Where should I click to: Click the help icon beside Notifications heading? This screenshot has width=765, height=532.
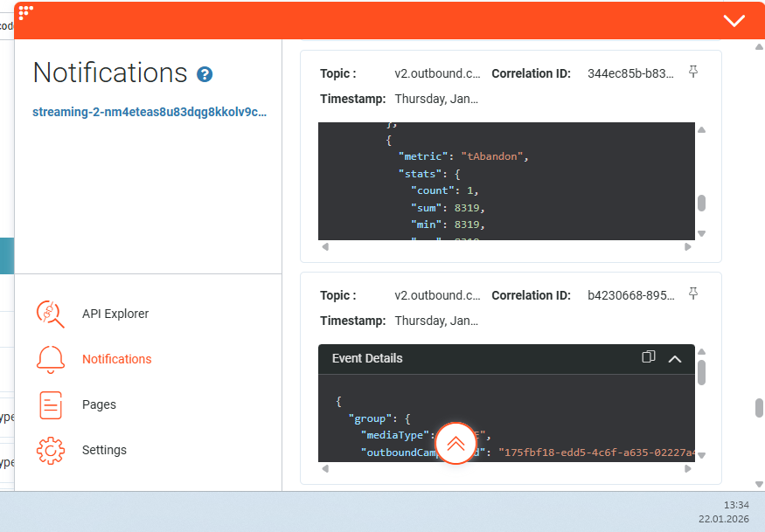tap(205, 74)
